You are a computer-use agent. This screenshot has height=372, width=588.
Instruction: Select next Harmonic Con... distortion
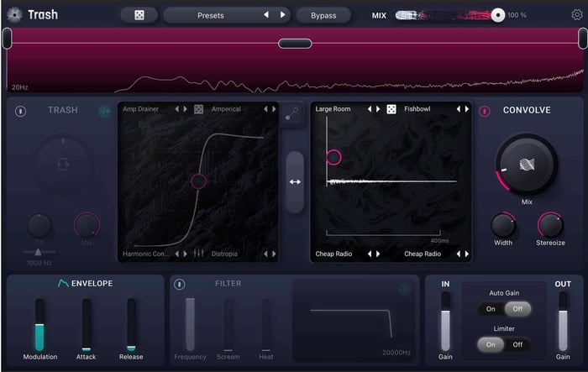coord(186,254)
